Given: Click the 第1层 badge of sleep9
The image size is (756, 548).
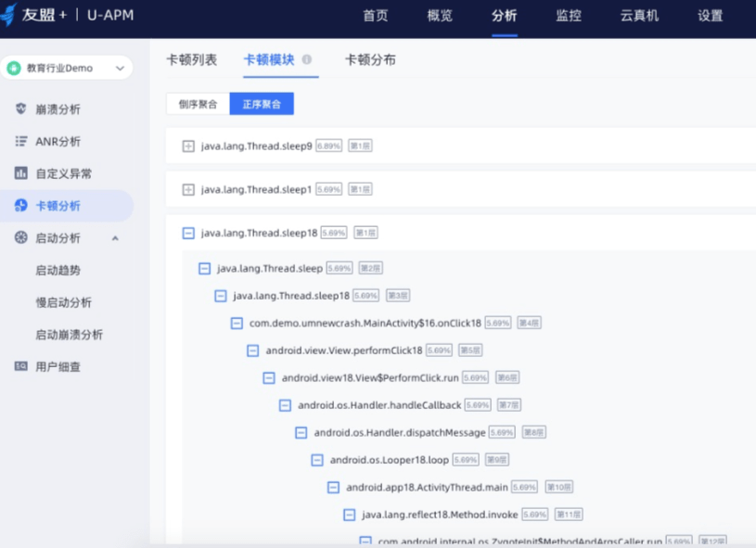Looking at the screenshot, I should pos(360,146).
